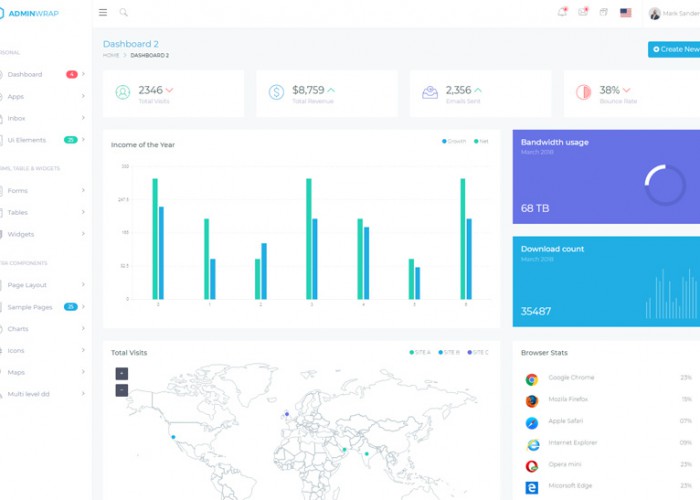Screen dimensions: 700x500
Task: Click the Total Visits user icon
Action: coord(123,92)
